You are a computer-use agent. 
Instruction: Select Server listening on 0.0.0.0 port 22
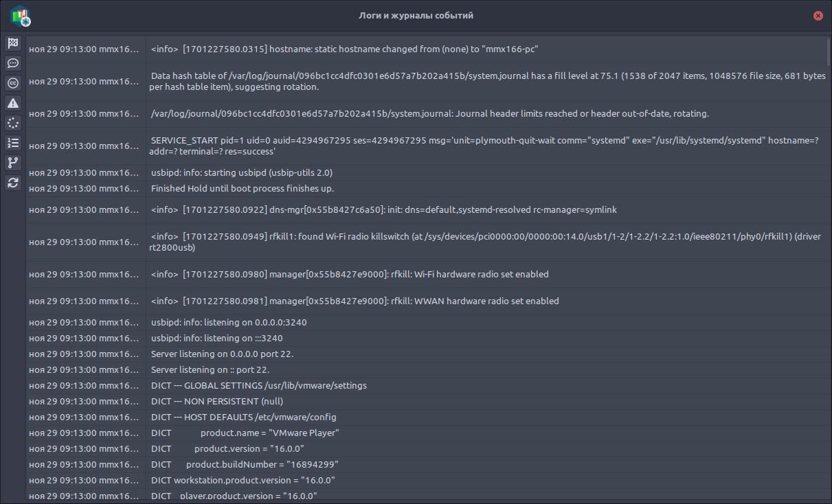[427, 354]
